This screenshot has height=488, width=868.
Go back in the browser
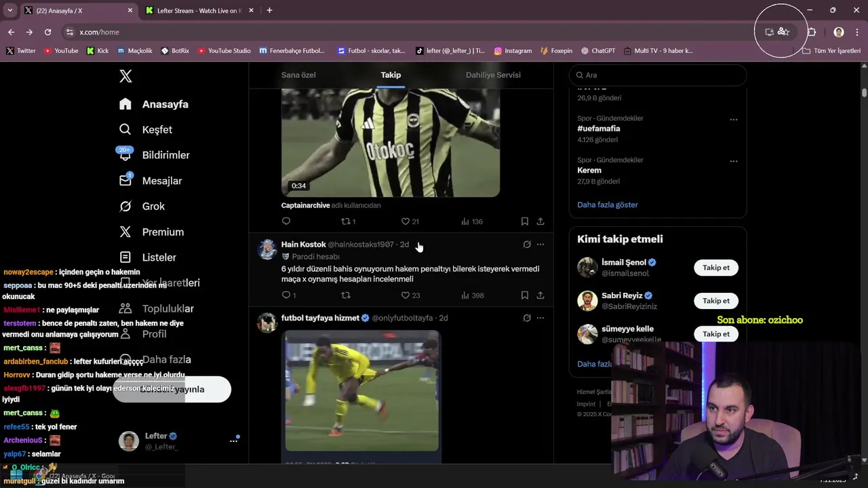[11, 32]
